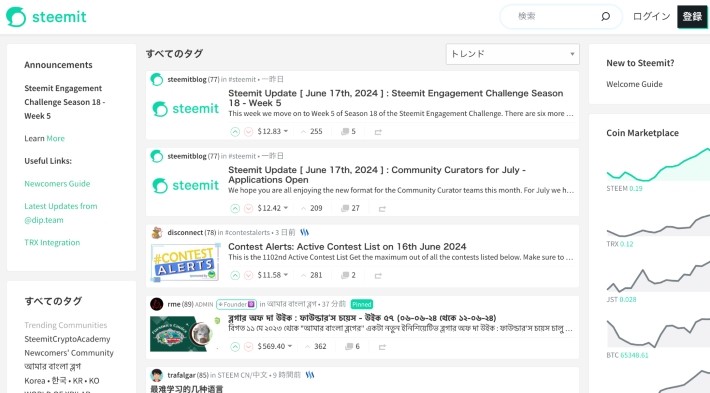Resteem the Contest Alerts post
The height and width of the screenshot is (393, 710).
(378, 276)
